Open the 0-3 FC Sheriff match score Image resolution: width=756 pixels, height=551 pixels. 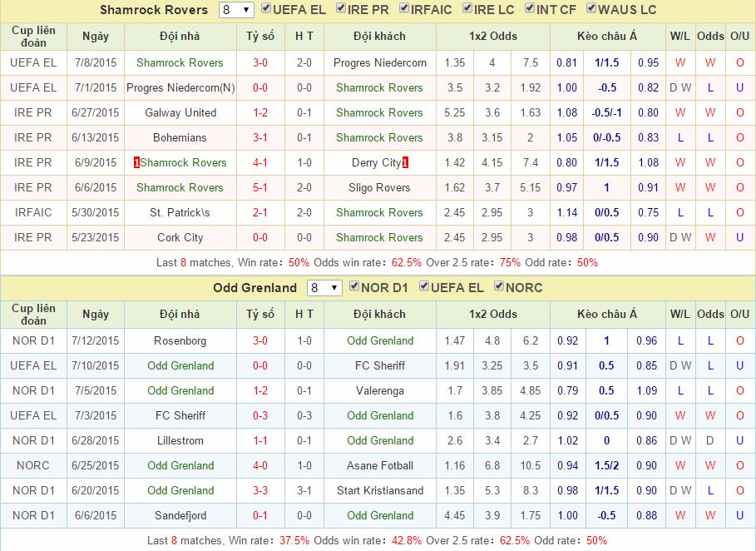point(260,416)
